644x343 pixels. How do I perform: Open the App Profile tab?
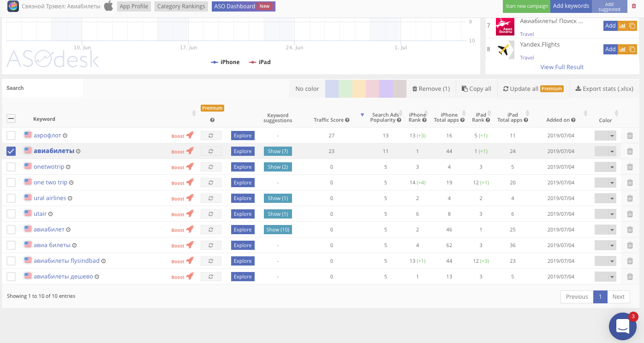click(134, 6)
